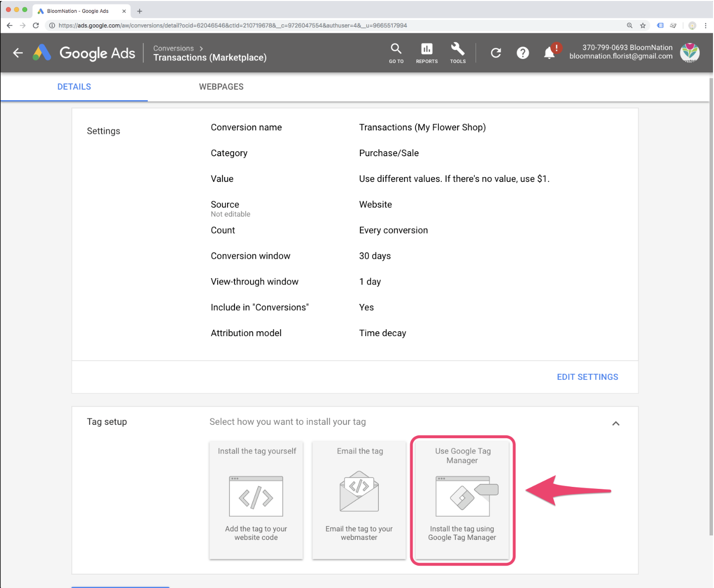The width and height of the screenshot is (714, 588).
Task: Select Use Google Tag Manager card
Action: [x=462, y=500]
